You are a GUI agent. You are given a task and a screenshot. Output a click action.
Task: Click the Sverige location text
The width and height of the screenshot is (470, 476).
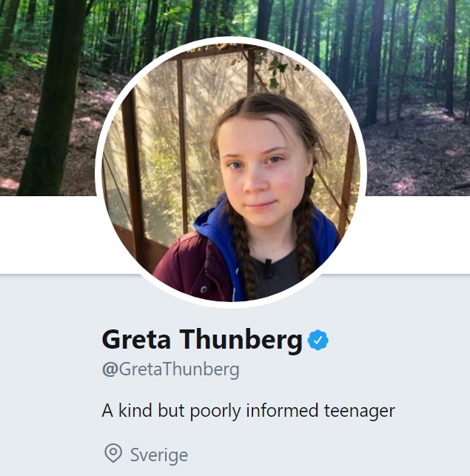point(158,454)
